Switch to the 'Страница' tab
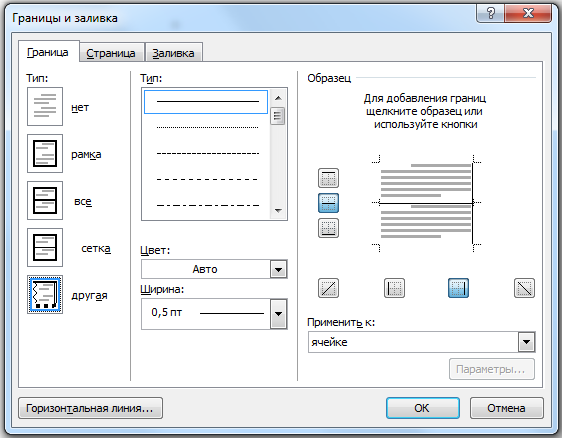This screenshot has width=562, height=438. tap(111, 53)
